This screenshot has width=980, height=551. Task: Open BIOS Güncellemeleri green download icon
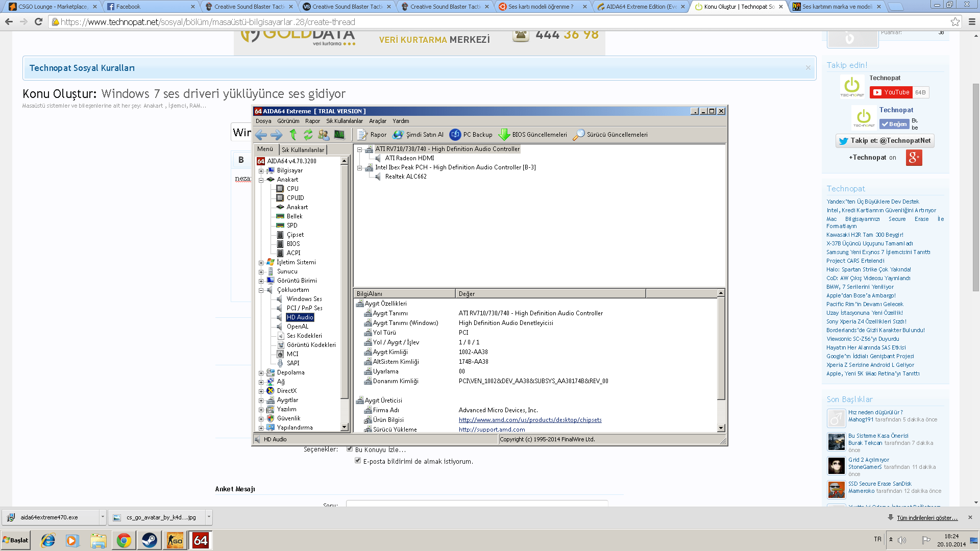point(504,135)
